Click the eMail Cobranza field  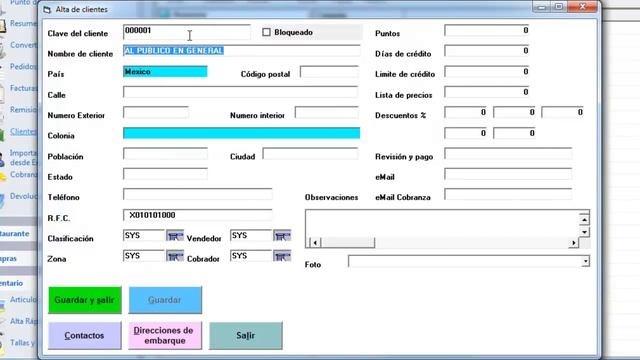pyautogui.click(x=508, y=195)
